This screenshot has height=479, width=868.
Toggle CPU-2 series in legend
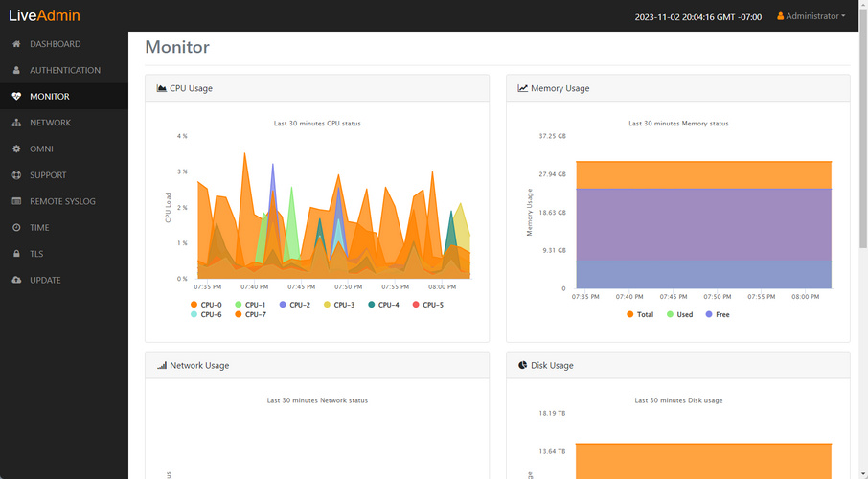294,305
